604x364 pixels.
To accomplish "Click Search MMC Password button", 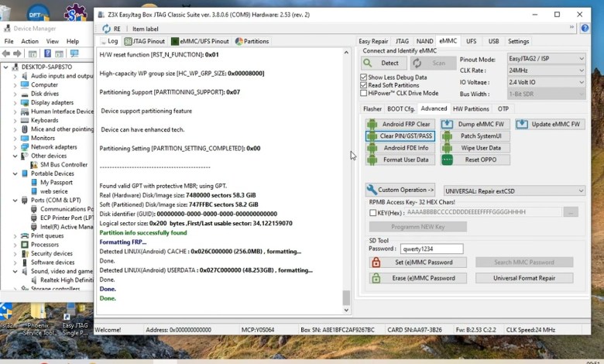I will tap(524, 263).
